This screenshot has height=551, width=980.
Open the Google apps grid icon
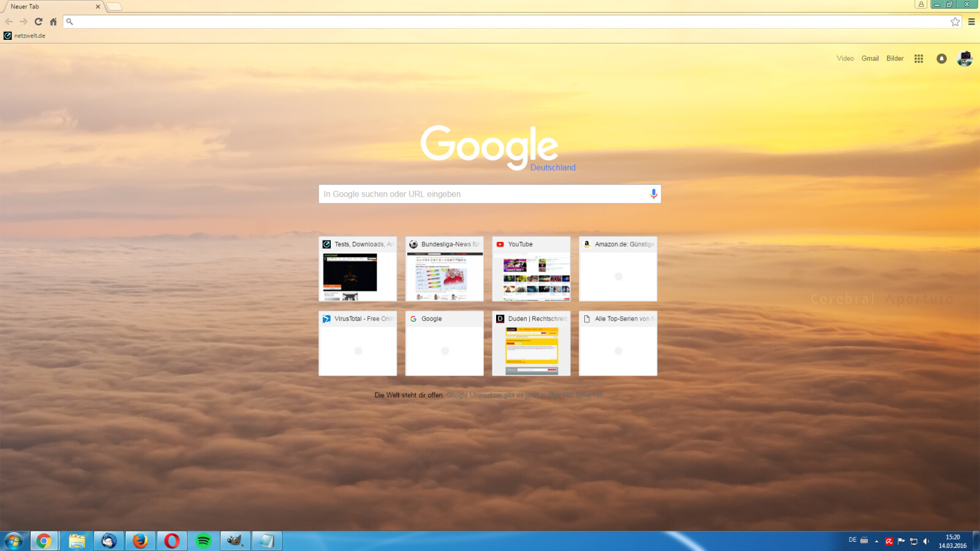click(x=918, y=58)
